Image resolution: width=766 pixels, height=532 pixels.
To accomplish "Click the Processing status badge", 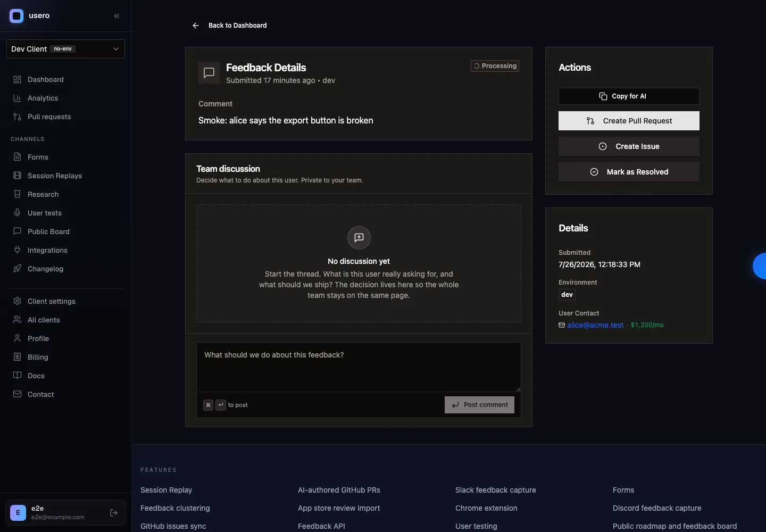I will 495,66.
